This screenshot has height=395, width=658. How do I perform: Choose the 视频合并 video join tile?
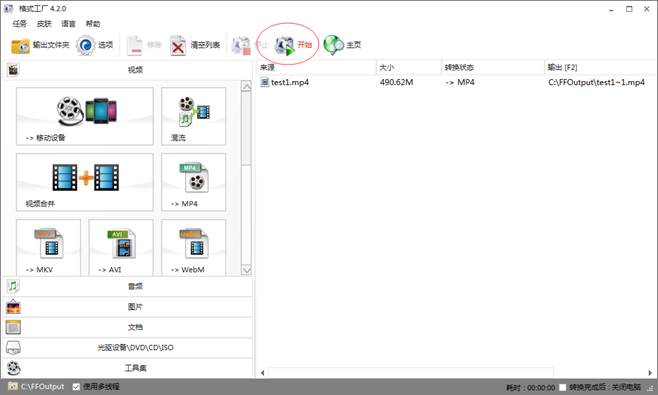(85, 182)
